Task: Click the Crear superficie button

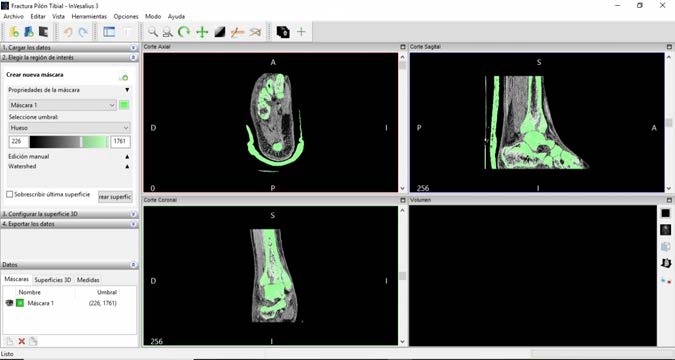Action: point(115,197)
